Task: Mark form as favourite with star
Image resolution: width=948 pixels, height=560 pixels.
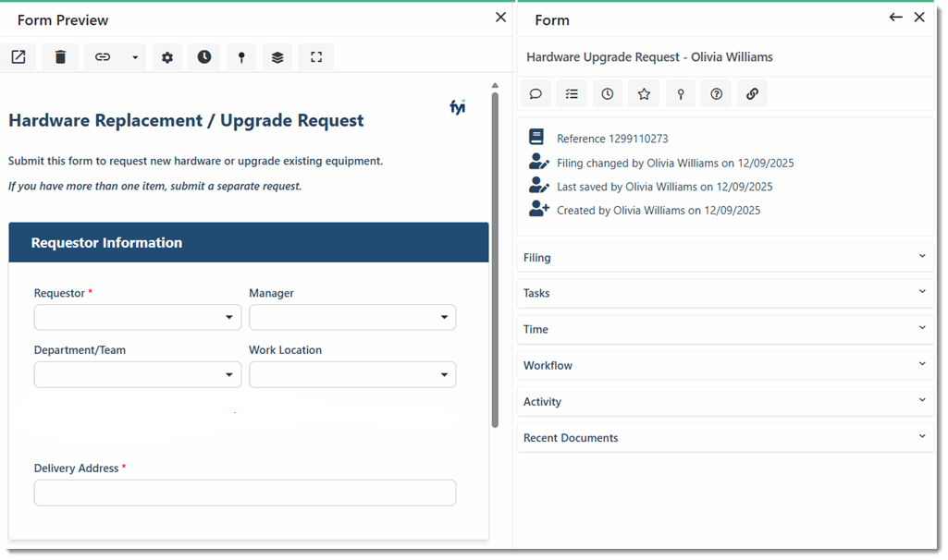Action: 644,93
